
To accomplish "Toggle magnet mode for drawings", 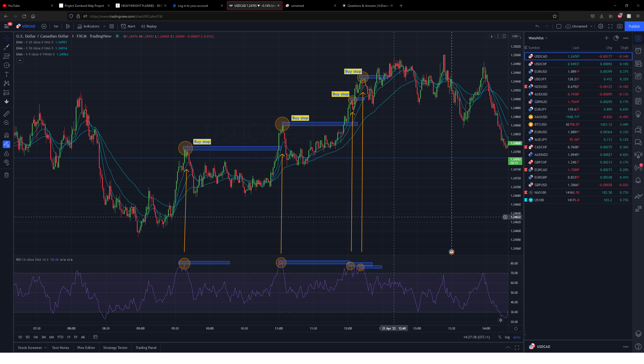I will coord(7,135).
